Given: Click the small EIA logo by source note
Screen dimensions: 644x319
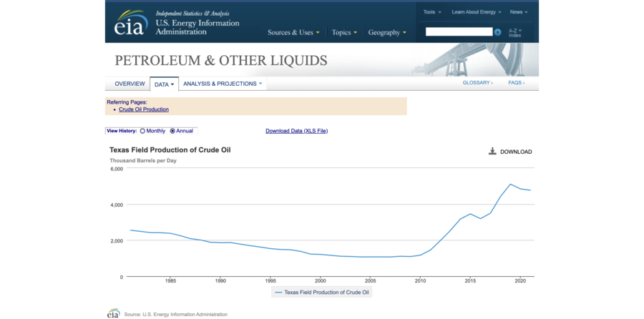Looking at the screenshot, I should coord(113,313).
